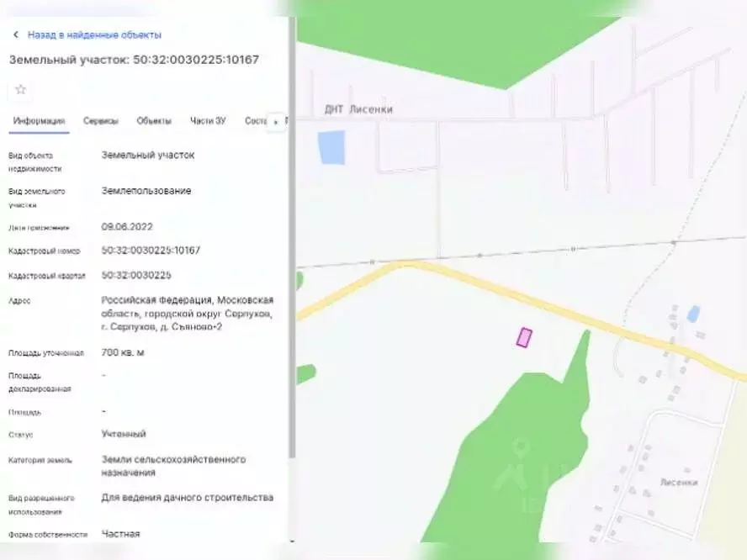Screen dimensions: 747x560
Task: Click value 'Земельный участок' for object type
Action: [x=148, y=156]
